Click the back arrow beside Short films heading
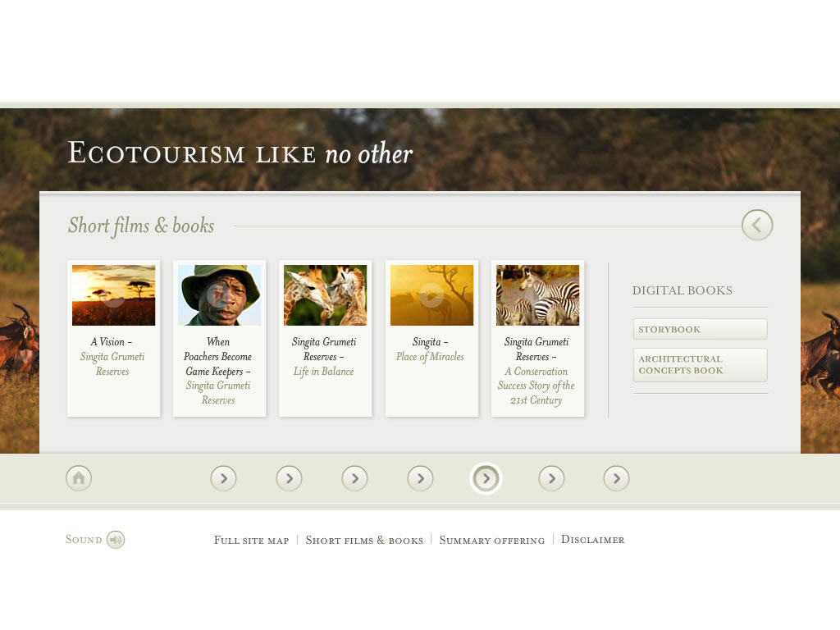The image size is (840, 630). pyautogui.click(x=757, y=225)
